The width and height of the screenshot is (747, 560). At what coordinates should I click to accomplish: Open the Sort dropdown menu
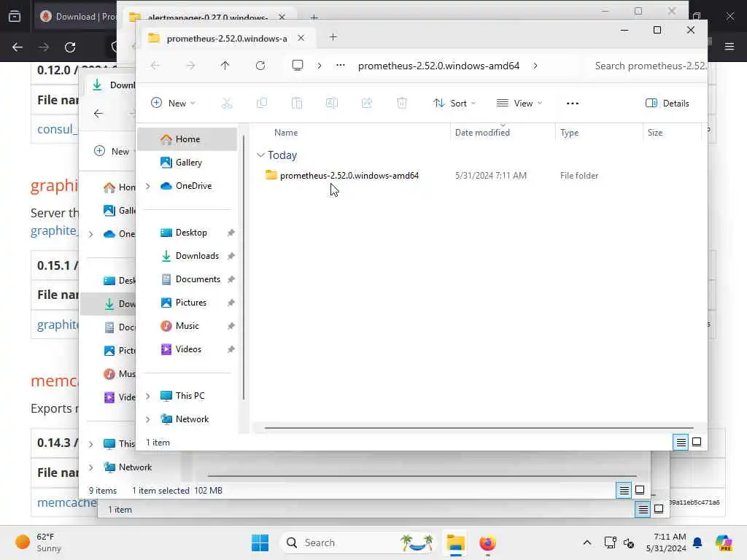pyautogui.click(x=454, y=104)
